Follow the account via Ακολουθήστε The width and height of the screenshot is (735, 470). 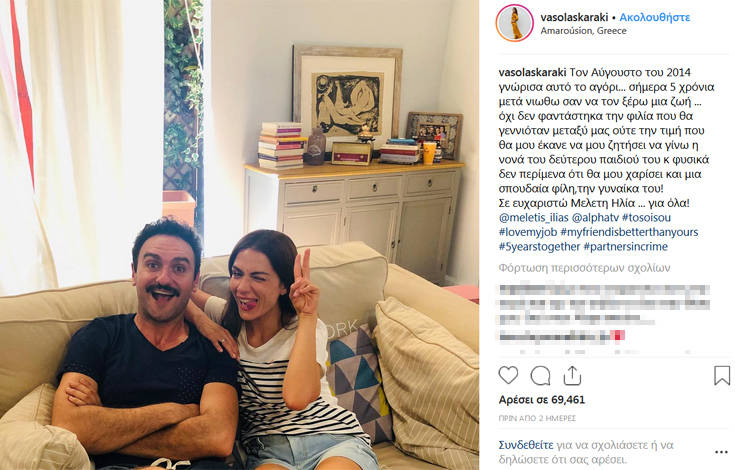pos(654,17)
